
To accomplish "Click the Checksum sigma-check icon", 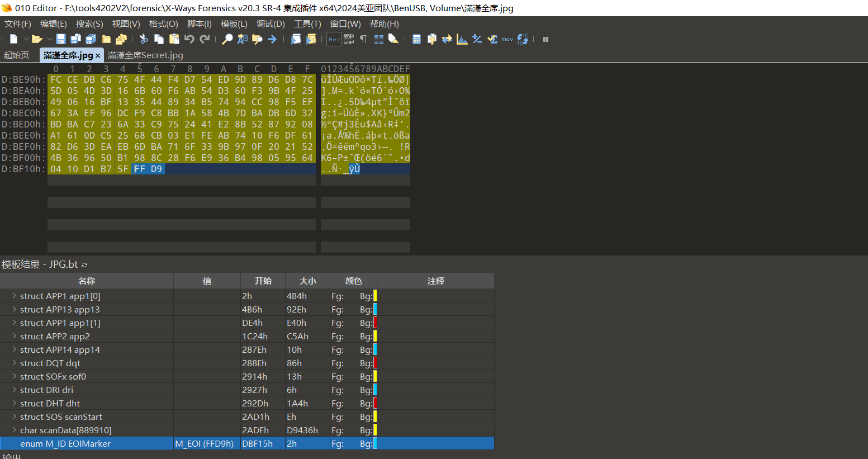I will pyautogui.click(x=492, y=39).
